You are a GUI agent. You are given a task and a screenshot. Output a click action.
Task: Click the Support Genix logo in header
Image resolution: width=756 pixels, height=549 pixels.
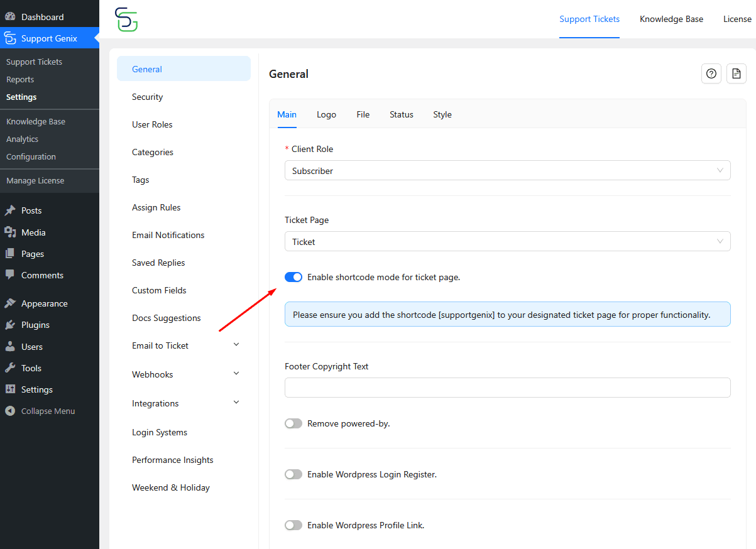click(x=126, y=19)
